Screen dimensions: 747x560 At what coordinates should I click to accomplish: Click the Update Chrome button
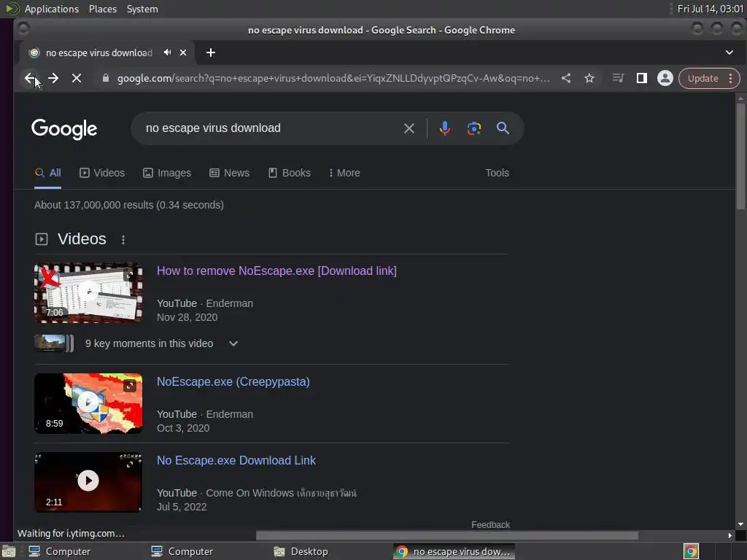tap(703, 79)
